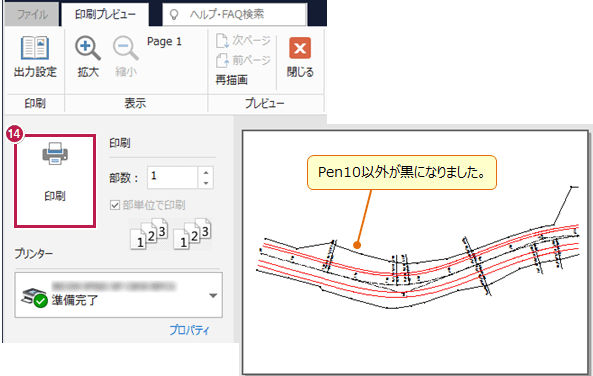Expand the printer selection dropdown

point(213,295)
